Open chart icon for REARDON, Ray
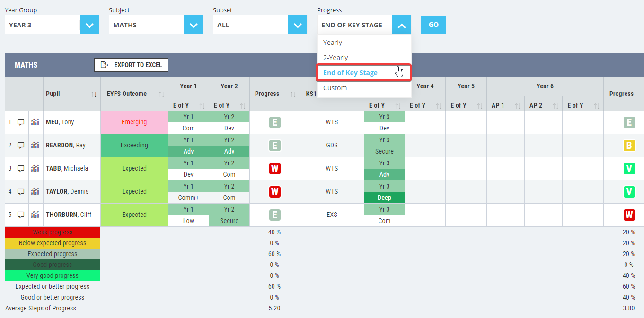Viewport: 644px width, 318px height. tap(35, 146)
